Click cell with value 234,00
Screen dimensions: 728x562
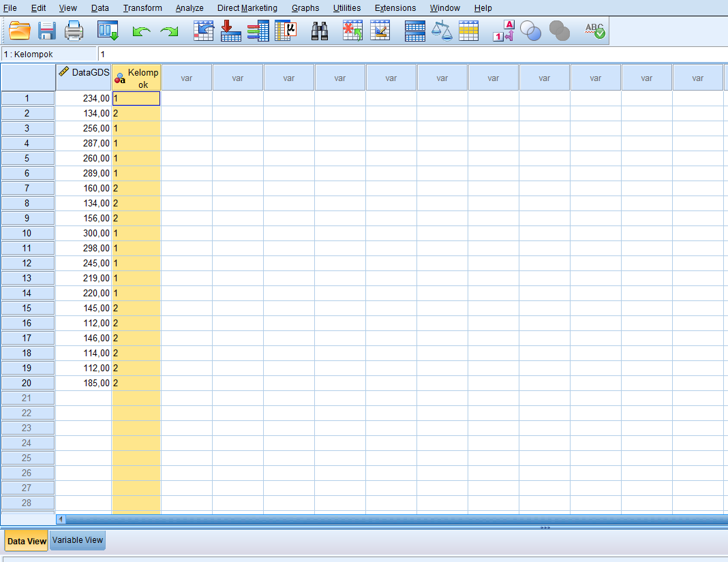(84, 98)
